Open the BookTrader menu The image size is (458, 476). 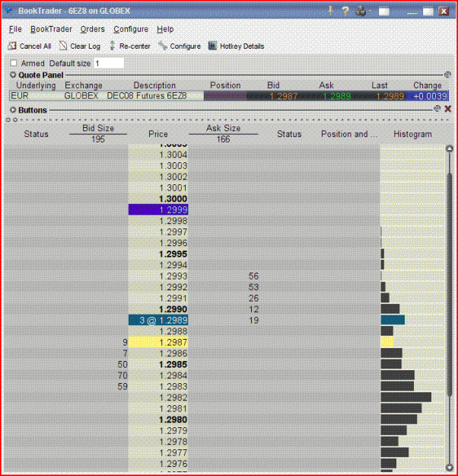51,29
